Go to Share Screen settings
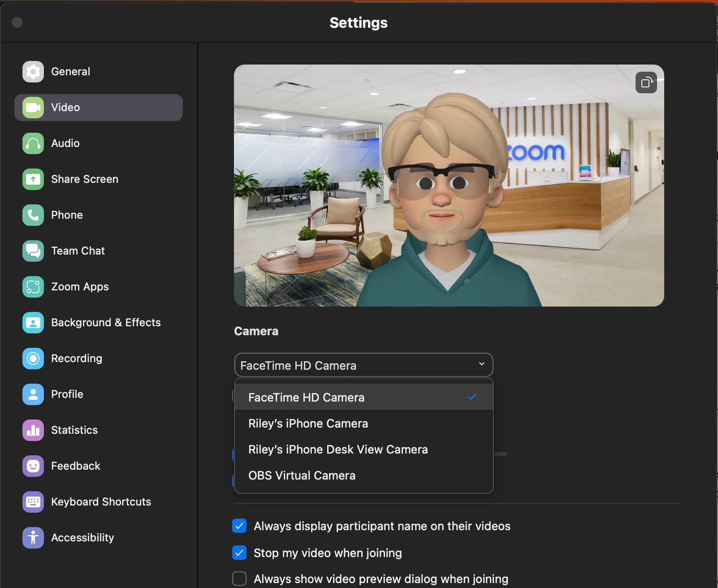The image size is (718, 588). point(99,179)
